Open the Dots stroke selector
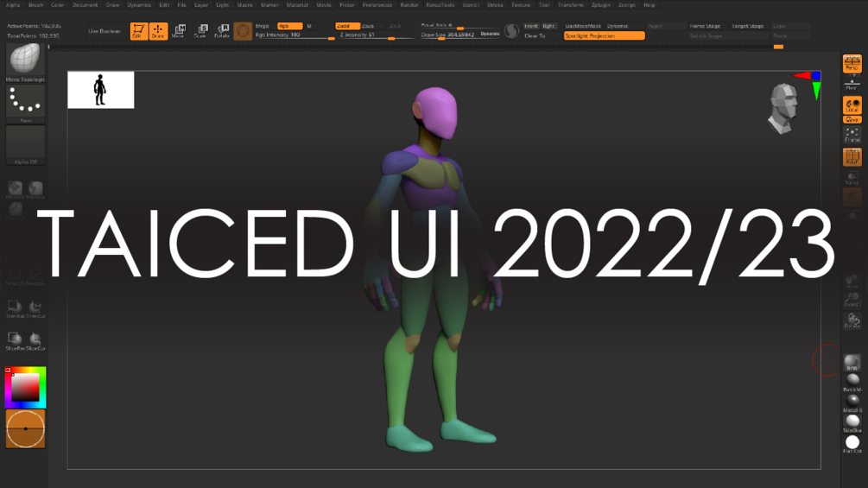 point(25,104)
